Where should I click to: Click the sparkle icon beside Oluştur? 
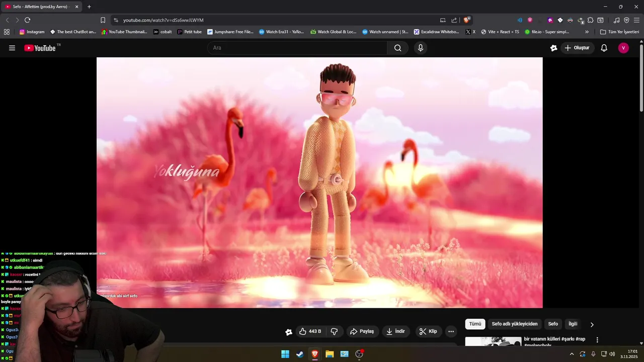tap(553, 48)
